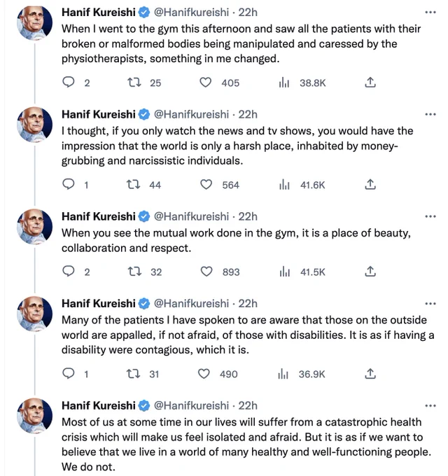Viewport: 448px width, 476px height.
Task: Like the tweet with 405 likes
Action: (206, 83)
